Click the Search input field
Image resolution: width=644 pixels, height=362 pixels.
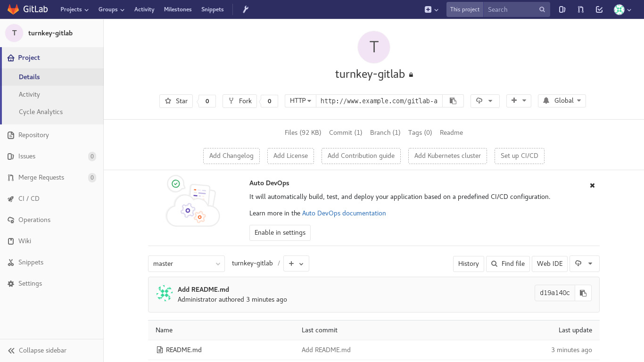point(511,9)
